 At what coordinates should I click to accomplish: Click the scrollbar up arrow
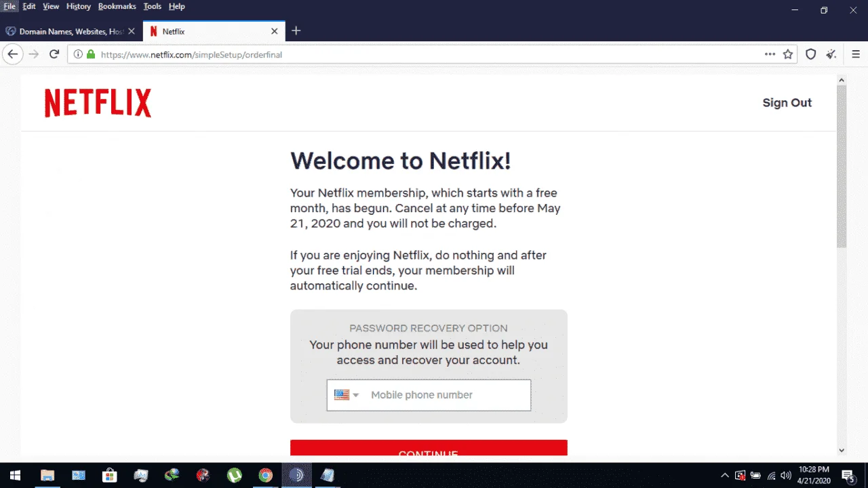(842, 80)
